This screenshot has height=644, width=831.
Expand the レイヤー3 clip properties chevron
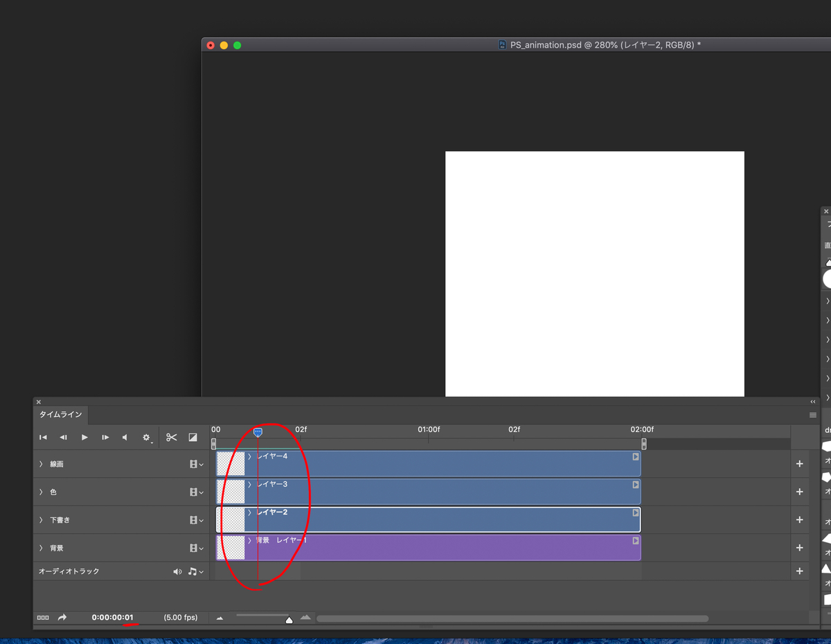point(250,485)
